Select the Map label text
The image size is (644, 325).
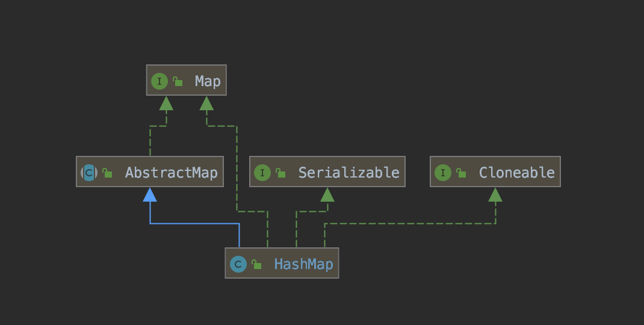(208, 81)
